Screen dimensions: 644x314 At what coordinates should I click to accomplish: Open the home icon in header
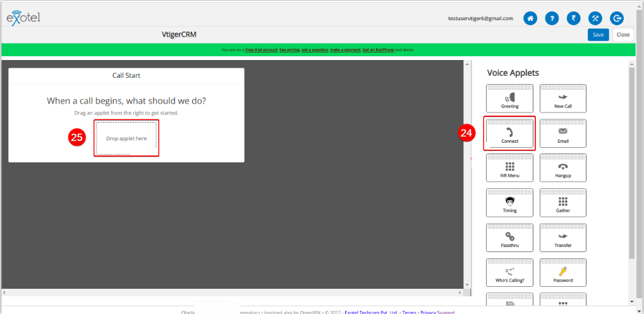coord(530,18)
